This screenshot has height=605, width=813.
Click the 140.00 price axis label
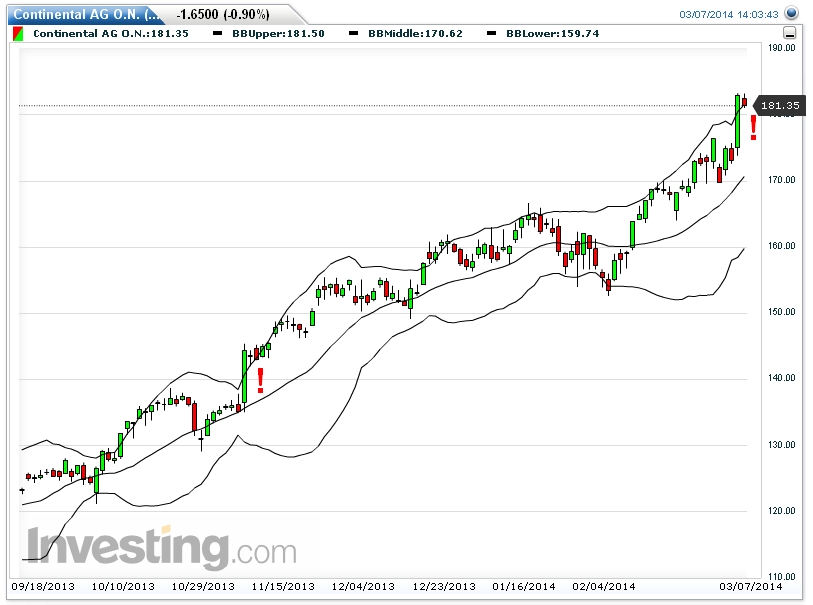(x=781, y=378)
